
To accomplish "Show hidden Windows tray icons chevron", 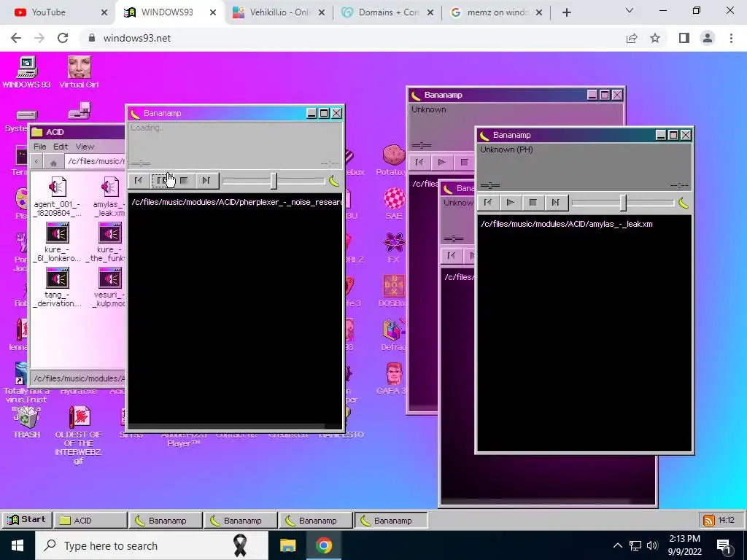I will pyautogui.click(x=617, y=545).
